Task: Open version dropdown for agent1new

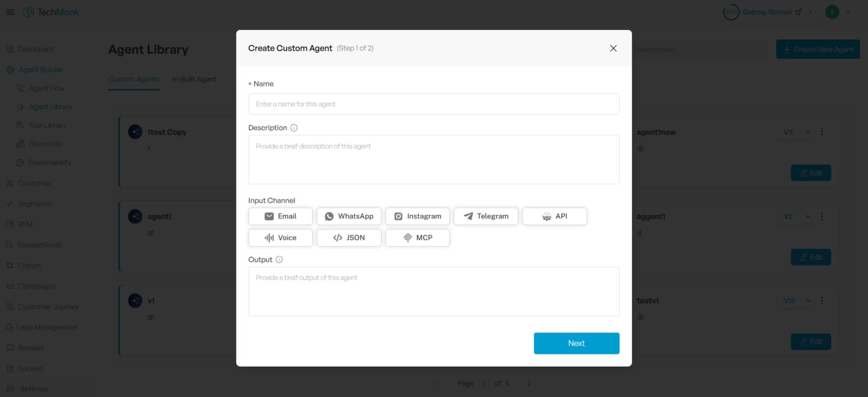Action: (797, 132)
